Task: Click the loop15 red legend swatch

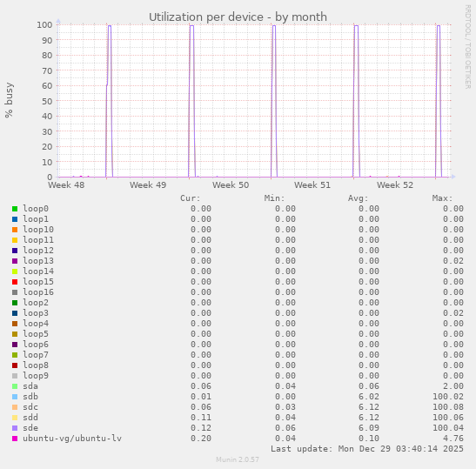Action: coord(15,282)
